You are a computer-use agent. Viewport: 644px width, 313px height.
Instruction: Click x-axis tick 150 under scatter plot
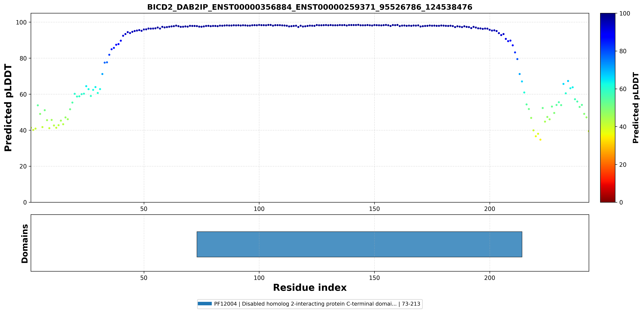tap(374, 209)
